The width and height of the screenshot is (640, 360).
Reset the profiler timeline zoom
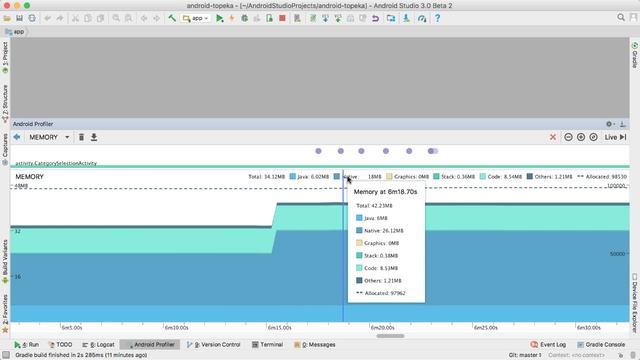coord(593,137)
